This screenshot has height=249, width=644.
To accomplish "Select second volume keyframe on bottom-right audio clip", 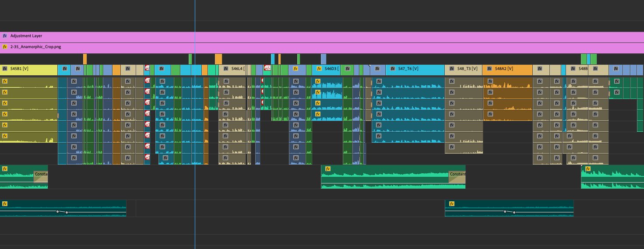I will point(514,212).
